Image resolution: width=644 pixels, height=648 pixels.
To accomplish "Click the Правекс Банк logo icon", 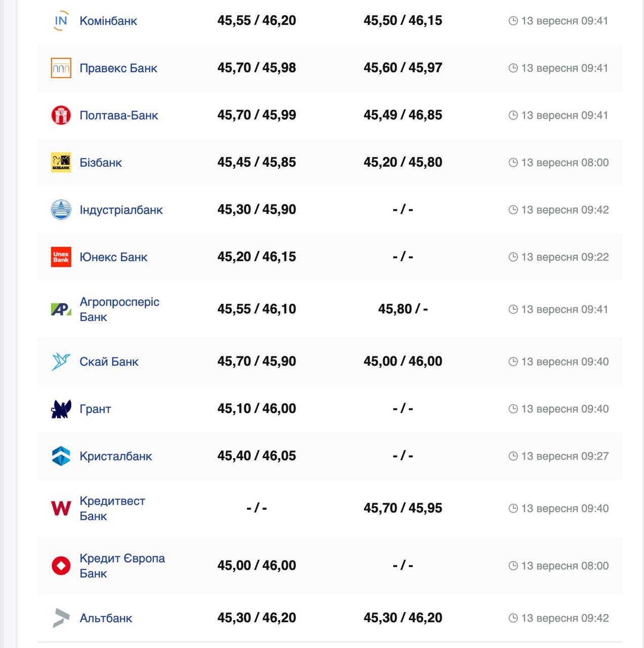I will coord(61,68).
